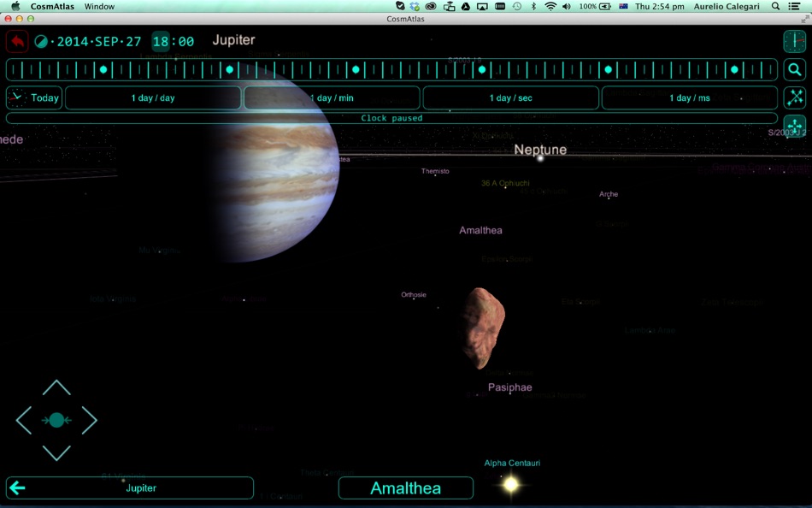
Task: Select the year 2014 in the date
Action: coord(72,41)
